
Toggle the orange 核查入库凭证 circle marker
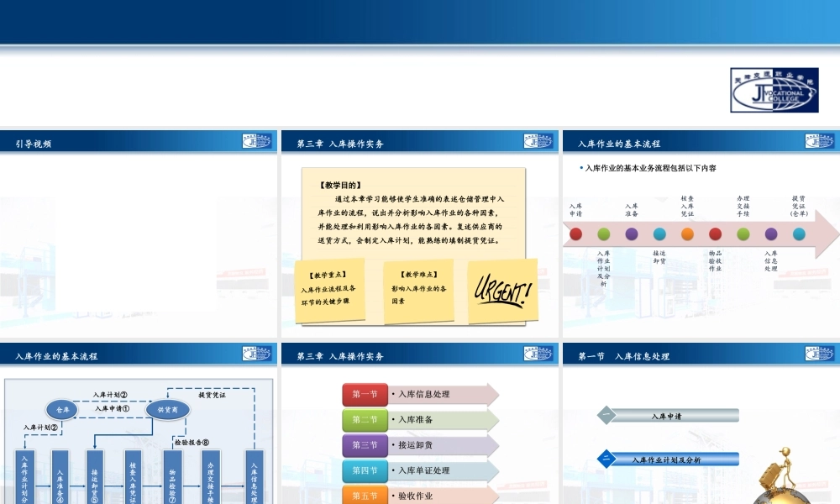(x=686, y=234)
